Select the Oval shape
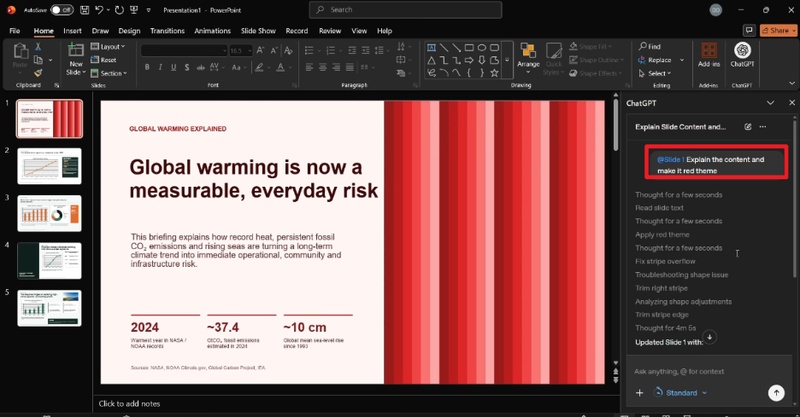The width and height of the screenshot is (800, 417). coord(482,47)
